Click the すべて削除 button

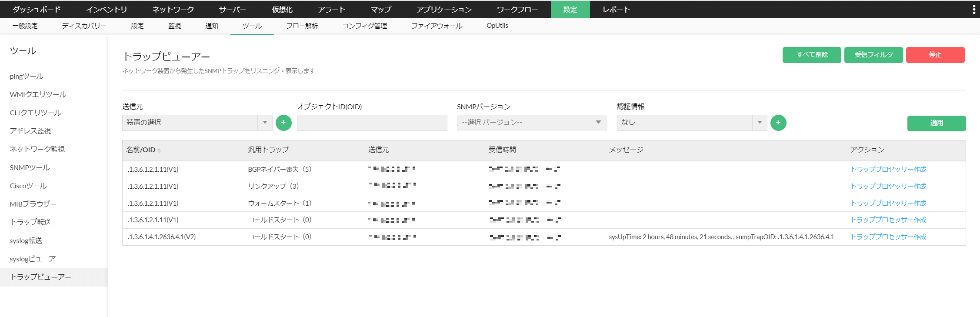tap(812, 55)
